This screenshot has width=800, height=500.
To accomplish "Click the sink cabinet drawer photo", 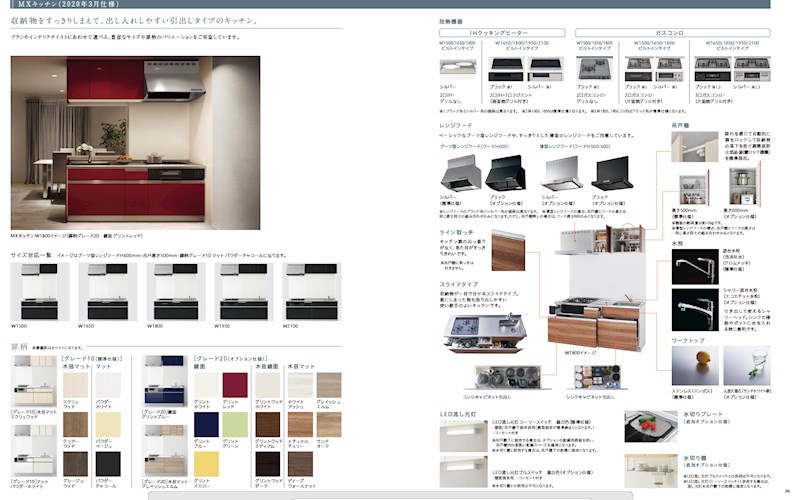I will (x=595, y=378).
